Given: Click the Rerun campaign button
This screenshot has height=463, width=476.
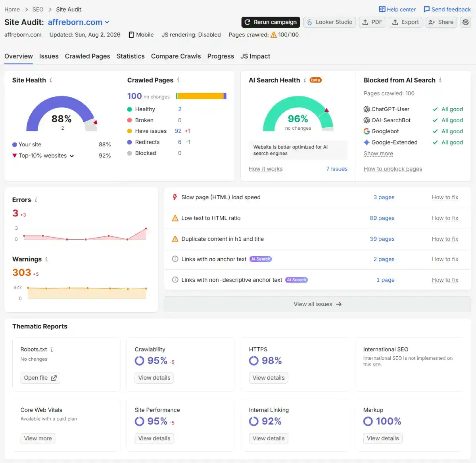Looking at the screenshot, I should [271, 22].
